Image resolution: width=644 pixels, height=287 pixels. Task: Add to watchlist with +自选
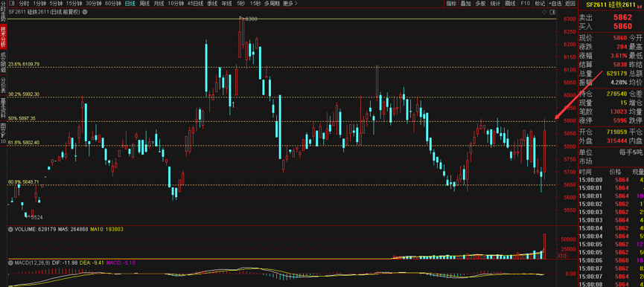pyautogui.click(x=555, y=4)
